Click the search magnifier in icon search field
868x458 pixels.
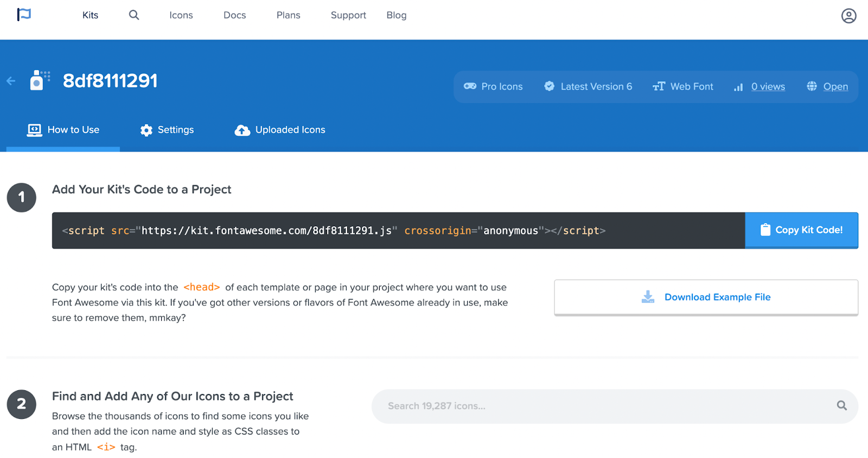click(x=842, y=405)
